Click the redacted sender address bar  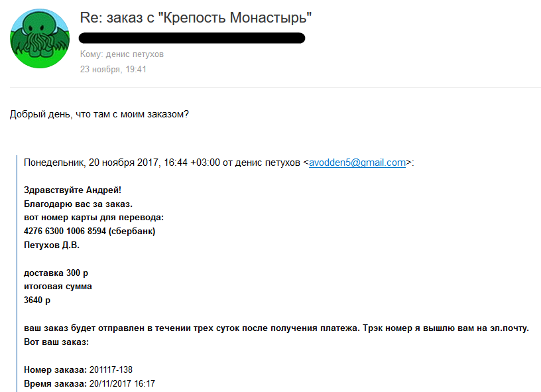pos(192,38)
